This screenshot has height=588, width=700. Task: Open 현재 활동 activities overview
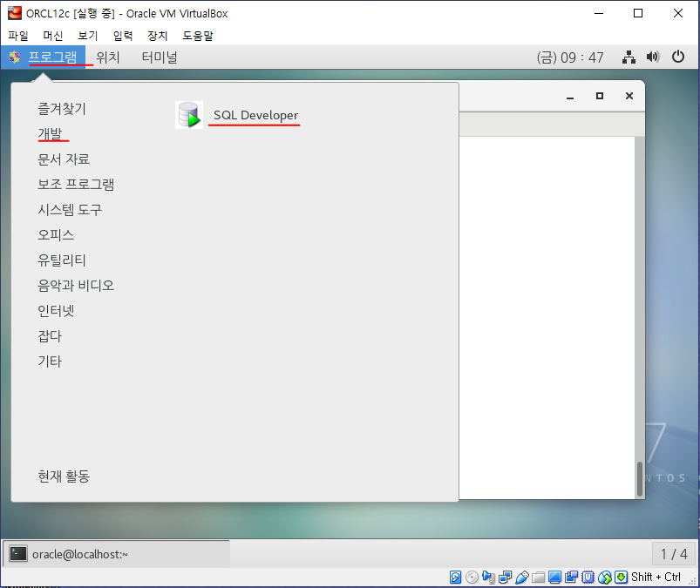coord(64,476)
